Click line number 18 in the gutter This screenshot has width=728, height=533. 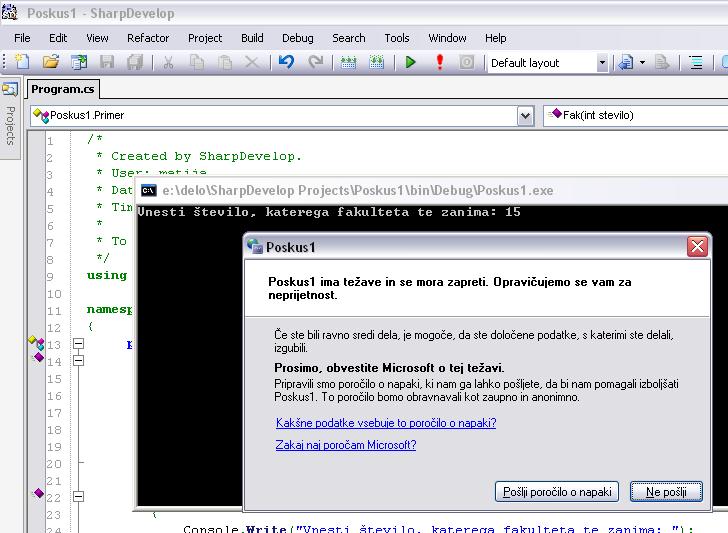click(x=54, y=430)
